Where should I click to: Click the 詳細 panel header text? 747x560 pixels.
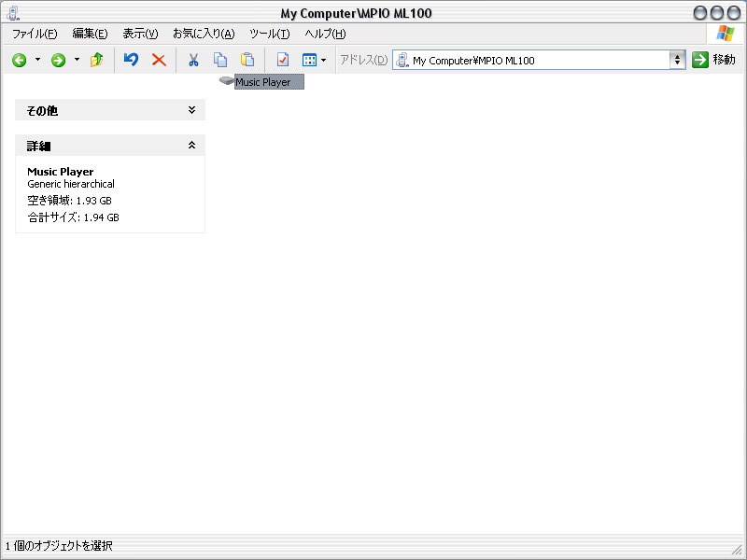pos(38,147)
